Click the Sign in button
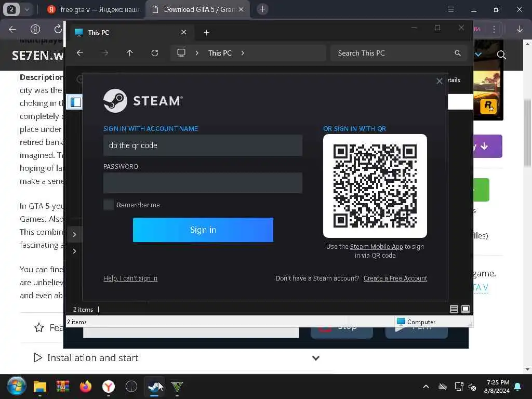 coord(203,230)
